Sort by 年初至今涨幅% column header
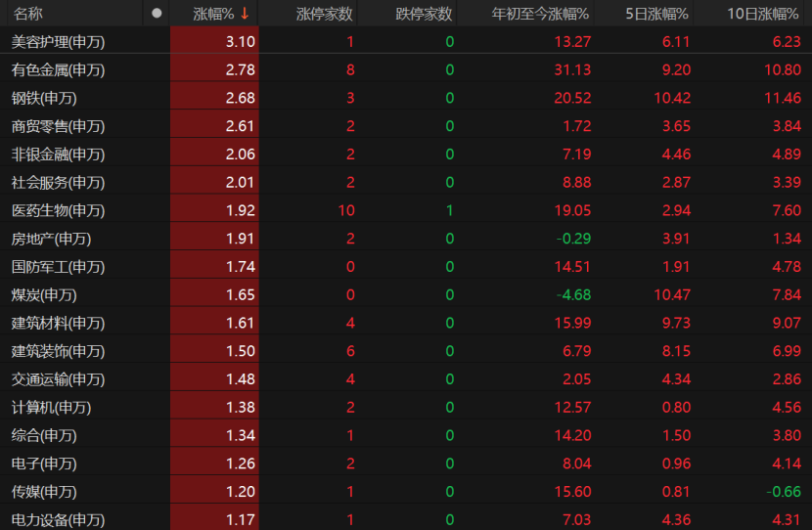 tap(540, 14)
